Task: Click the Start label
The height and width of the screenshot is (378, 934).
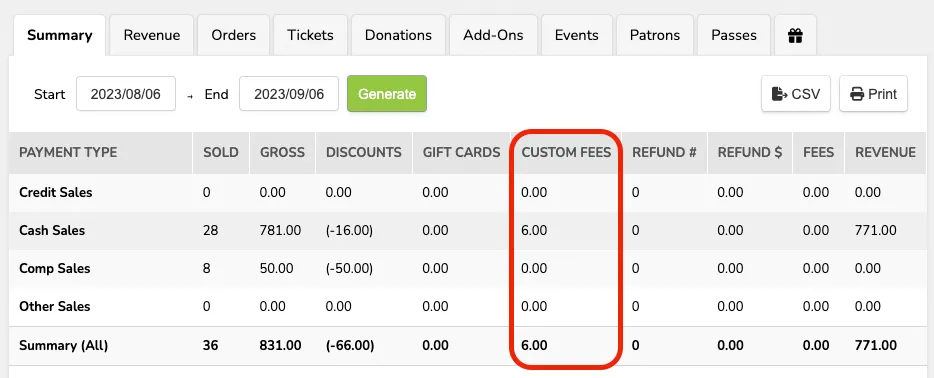Action: point(49,94)
